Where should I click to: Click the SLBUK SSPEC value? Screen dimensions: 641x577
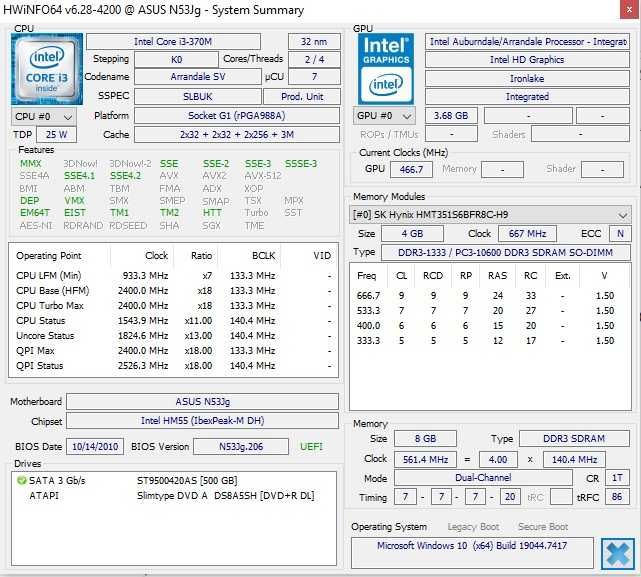click(x=198, y=97)
